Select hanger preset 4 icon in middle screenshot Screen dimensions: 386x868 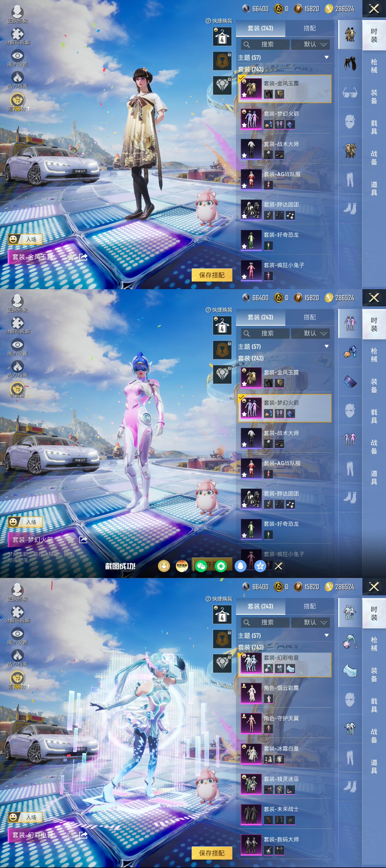pyautogui.click(x=222, y=326)
